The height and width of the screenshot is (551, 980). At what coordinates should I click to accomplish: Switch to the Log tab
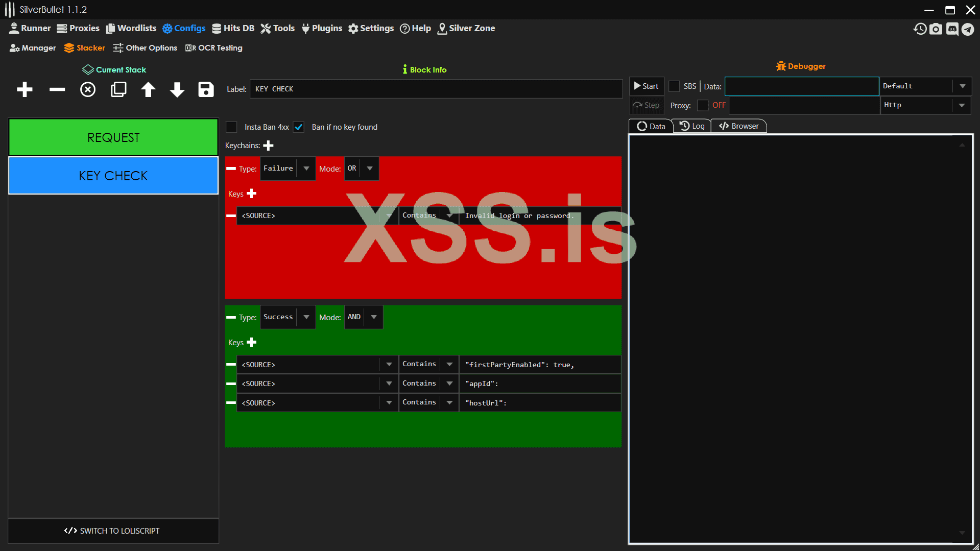click(x=692, y=126)
